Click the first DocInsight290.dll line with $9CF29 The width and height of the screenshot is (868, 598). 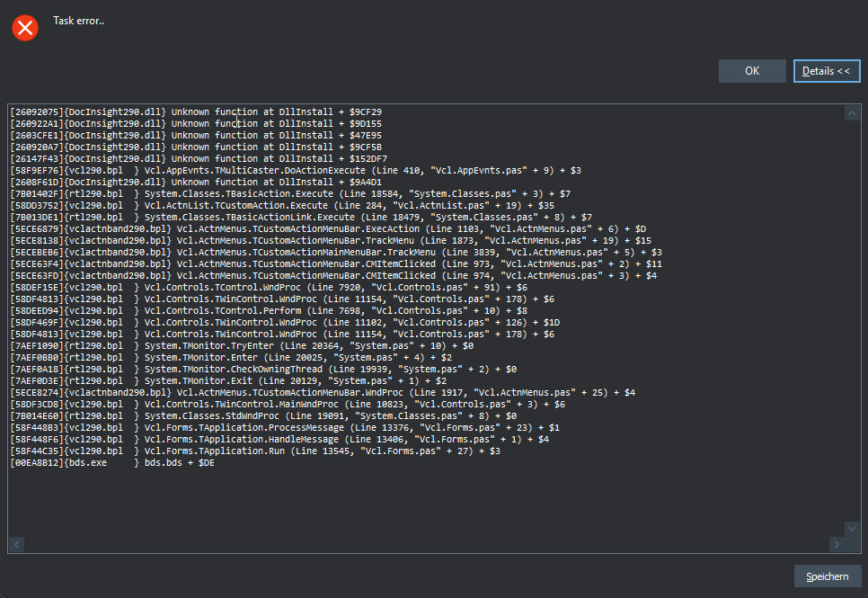point(196,112)
